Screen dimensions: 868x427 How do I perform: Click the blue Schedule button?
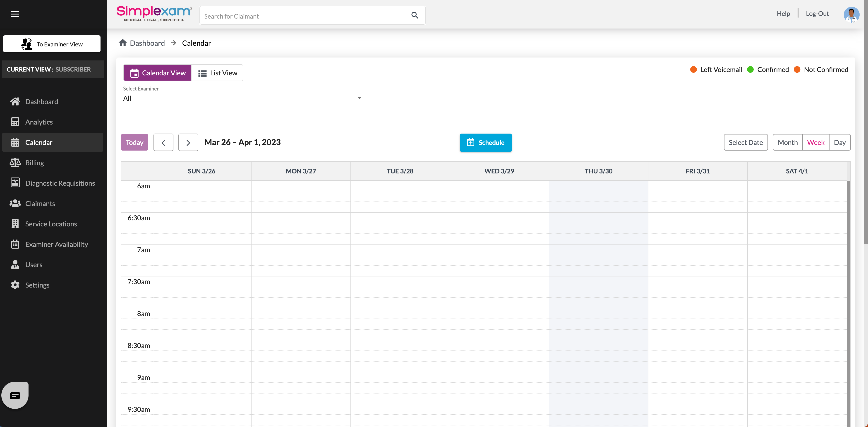coord(485,143)
